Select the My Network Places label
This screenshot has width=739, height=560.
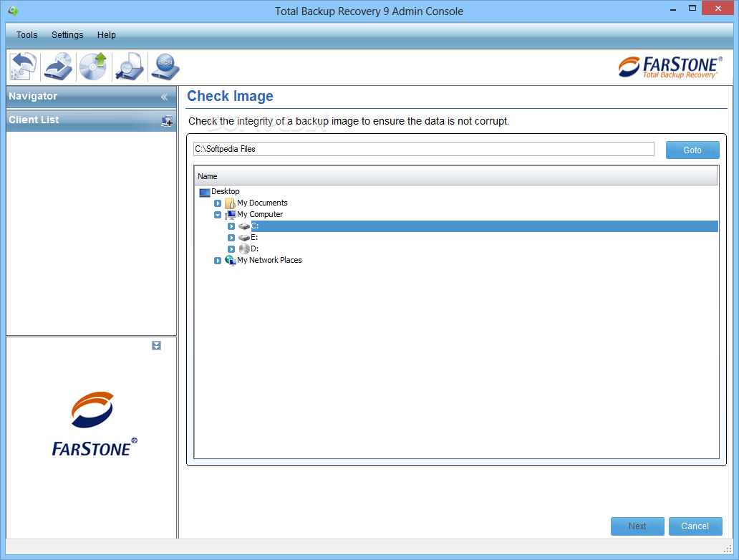(x=269, y=260)
